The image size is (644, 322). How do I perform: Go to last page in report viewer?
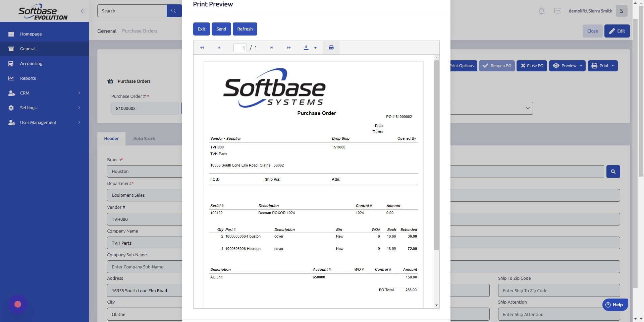coord(289,48)
